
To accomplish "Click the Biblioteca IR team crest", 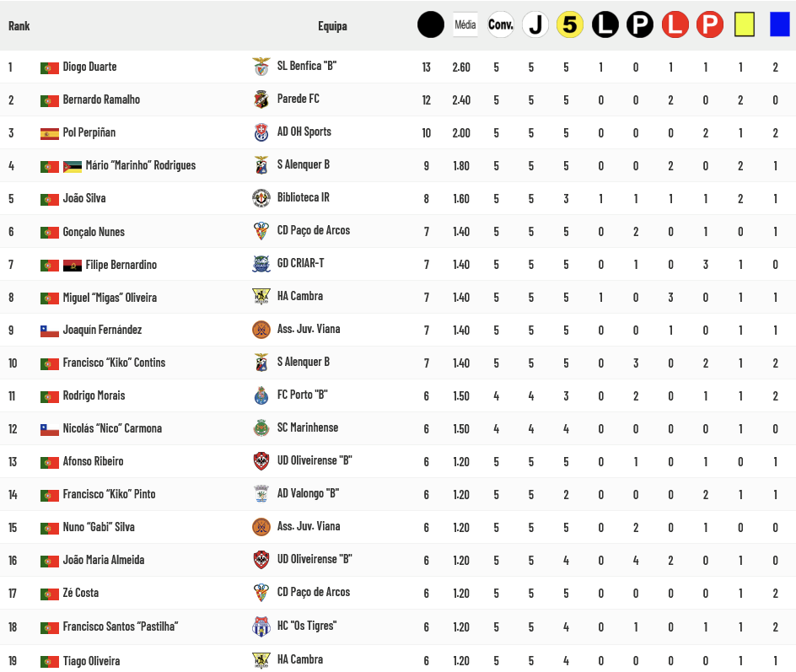I will (x=261, y=198).
